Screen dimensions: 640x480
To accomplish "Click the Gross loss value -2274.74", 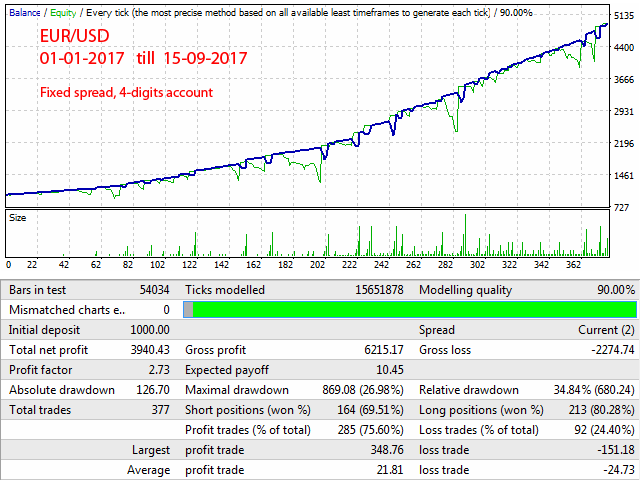I will tap(613, 350).
